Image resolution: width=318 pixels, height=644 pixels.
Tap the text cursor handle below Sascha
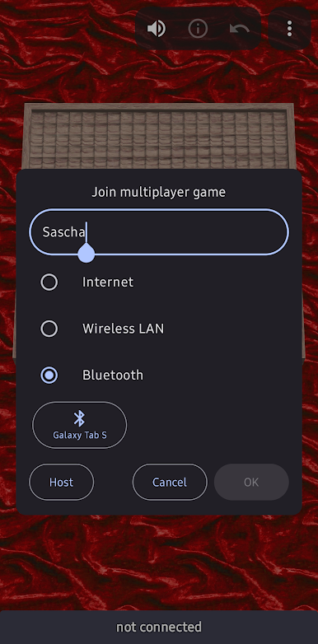pos(87,253)
